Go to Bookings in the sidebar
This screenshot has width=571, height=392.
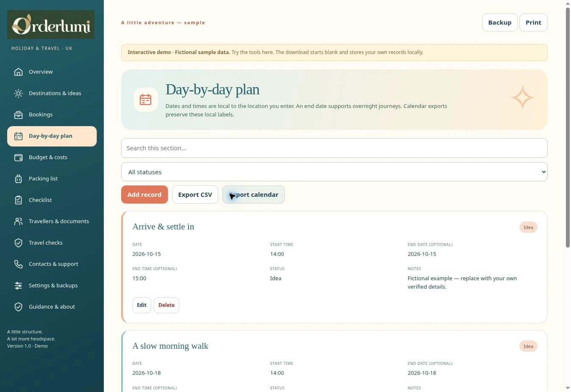click(52, 115)
